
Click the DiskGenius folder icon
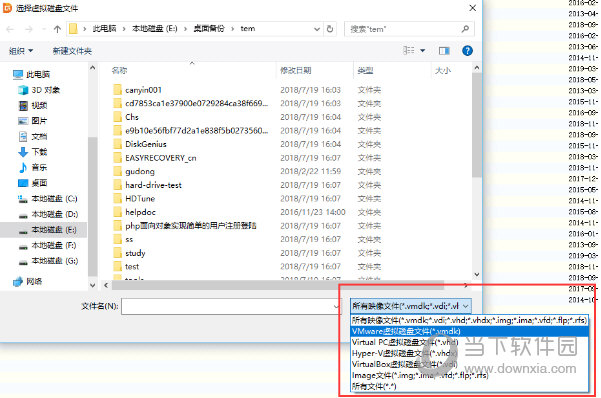pos(118,144)
